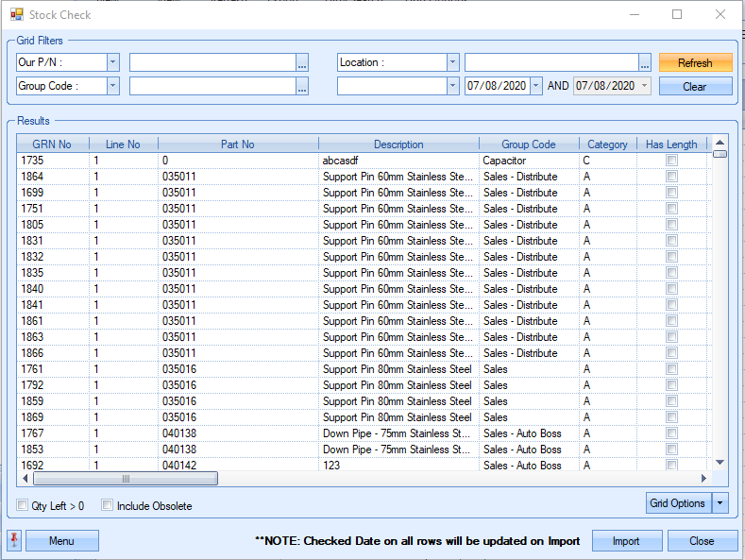
Task: Click the Group Code column header
Action: coord(528,144)
